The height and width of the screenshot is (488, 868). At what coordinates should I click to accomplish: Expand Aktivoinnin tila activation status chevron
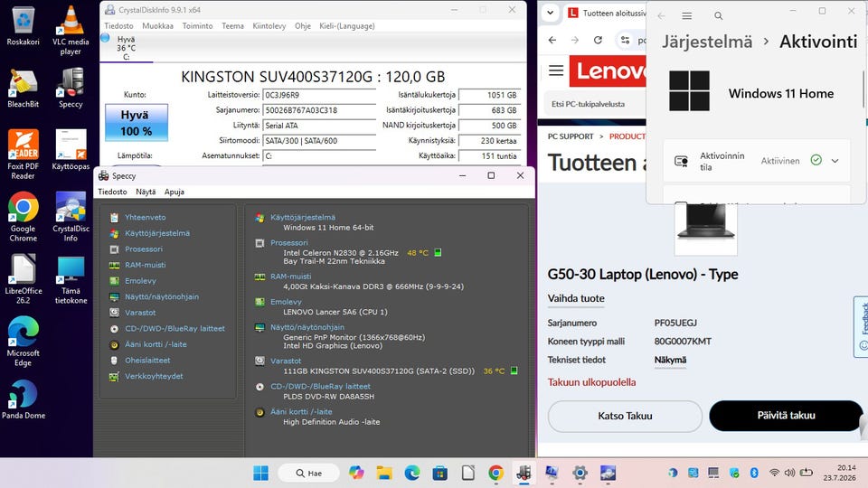[835, 161]
